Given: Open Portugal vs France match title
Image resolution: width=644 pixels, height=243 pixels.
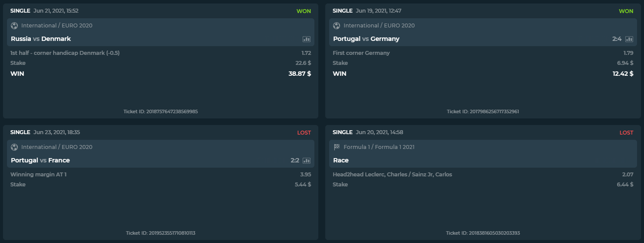Looking at the screenshot, I should click(x=40, y=160).
